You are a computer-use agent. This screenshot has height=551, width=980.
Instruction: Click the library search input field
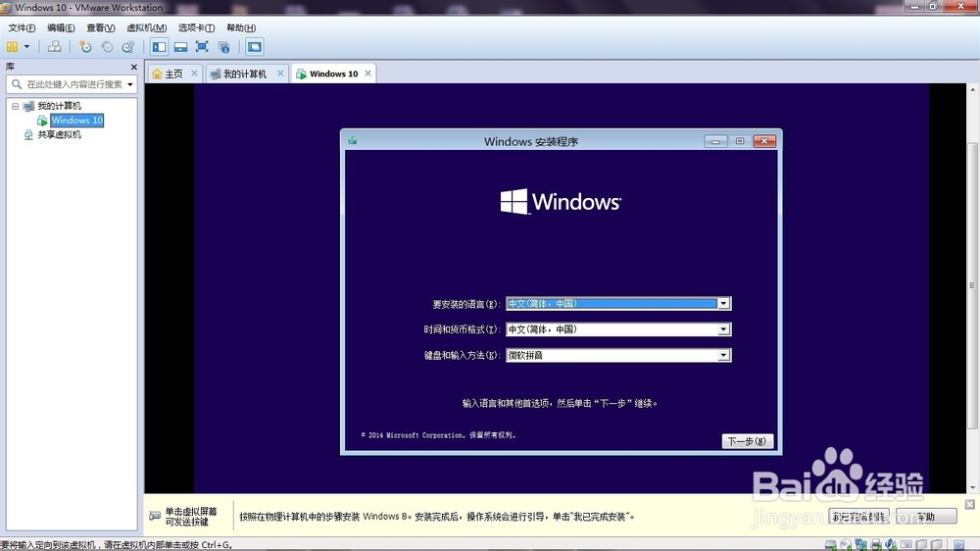tap(73, 83)
